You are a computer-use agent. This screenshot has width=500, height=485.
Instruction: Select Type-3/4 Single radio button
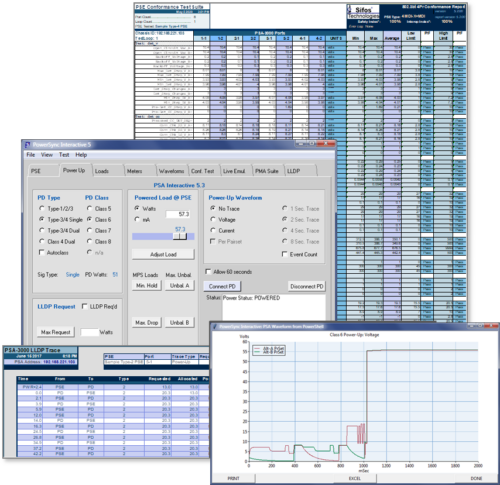[x=42, y=219]
